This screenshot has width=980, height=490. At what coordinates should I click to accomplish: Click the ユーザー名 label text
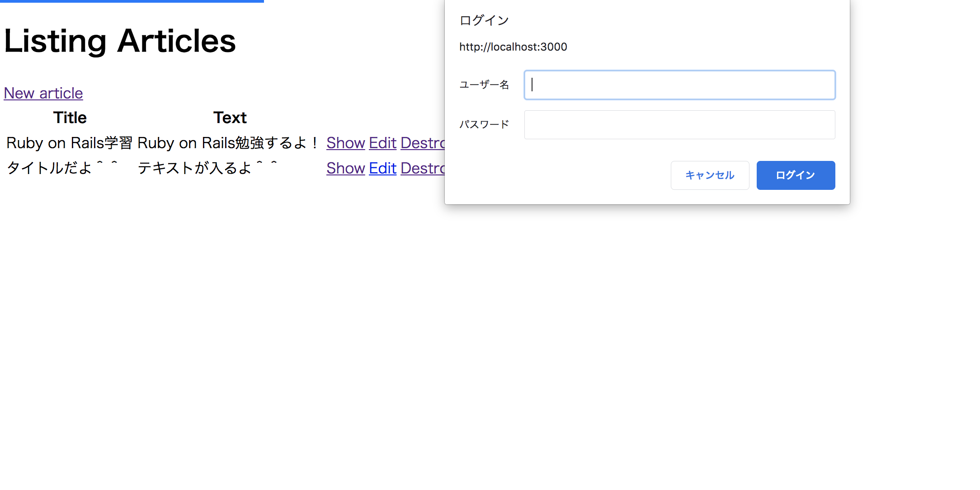tap(484, 85)
